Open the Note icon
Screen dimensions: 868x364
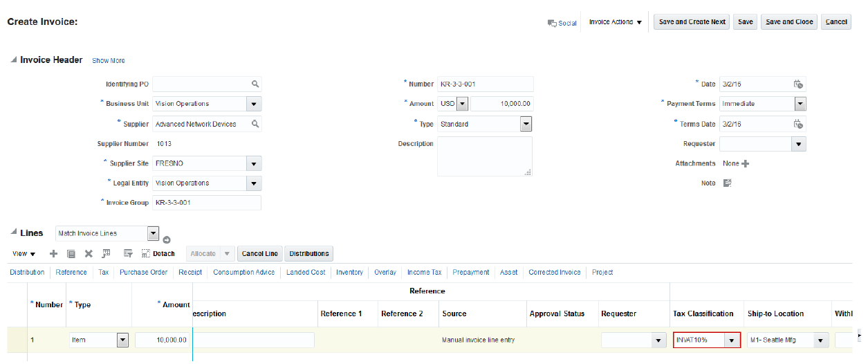coord(727,183)
